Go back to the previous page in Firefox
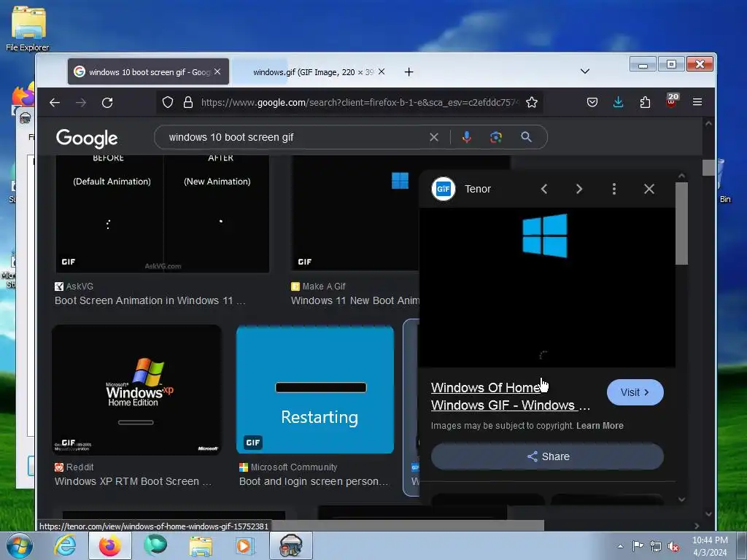The image size is (747, 560). (x=55, y=102)
